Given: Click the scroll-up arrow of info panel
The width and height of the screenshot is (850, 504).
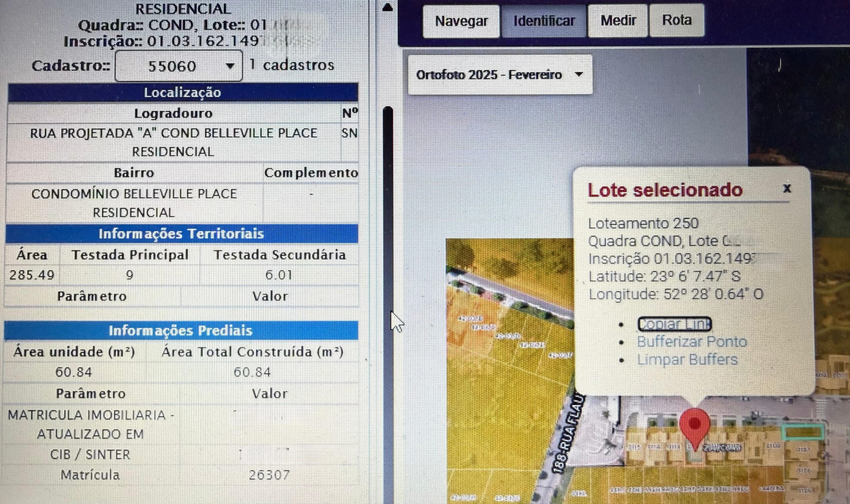Looking at the screenshot, I should click(x=387, y=8).
